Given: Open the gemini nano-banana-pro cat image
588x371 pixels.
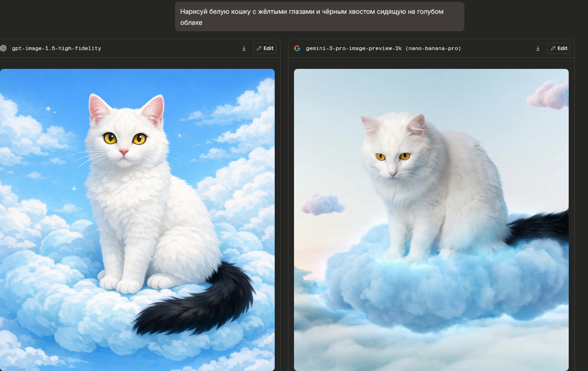Looking at the screenshot, I should click(x=431, y=220).
